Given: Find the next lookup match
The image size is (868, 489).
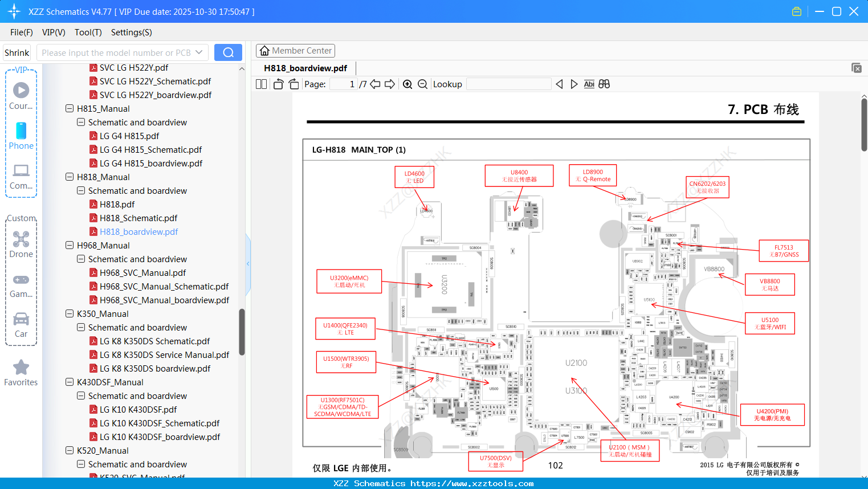Looking at the screenshot, I should click(x=574, y=84).
